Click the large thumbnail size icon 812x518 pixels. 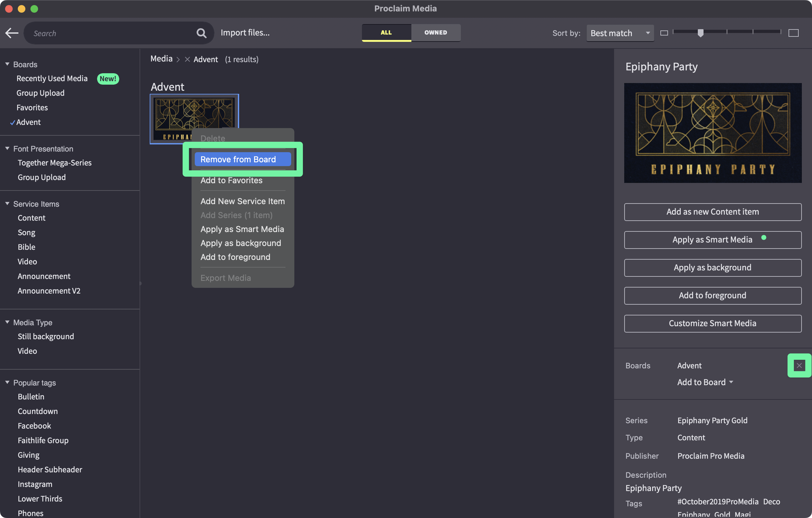pos(794,33)
